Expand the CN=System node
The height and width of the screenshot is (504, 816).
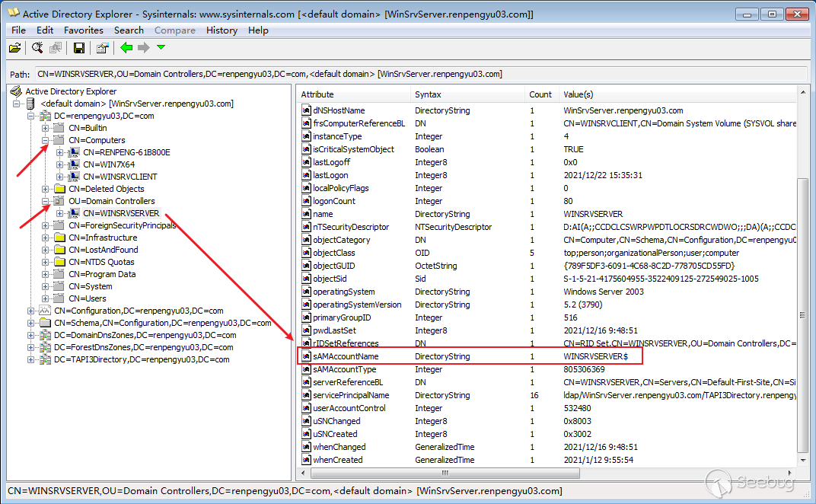coord(45,286)
